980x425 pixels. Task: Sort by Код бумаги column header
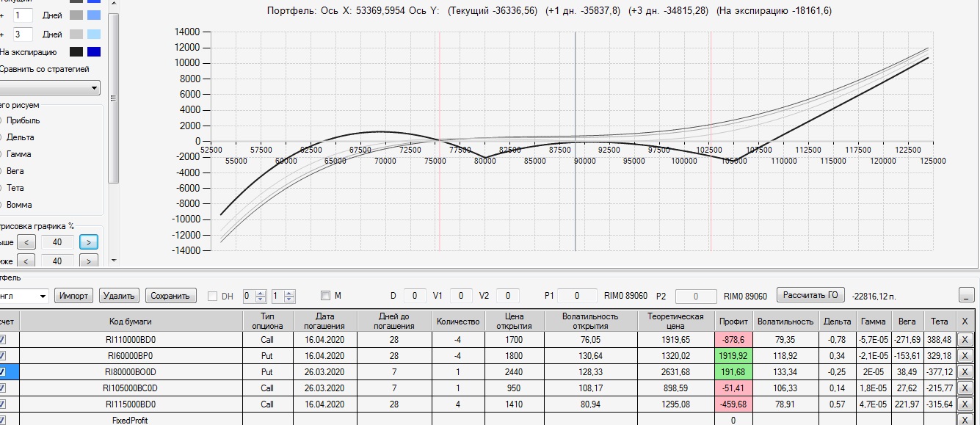131,321
